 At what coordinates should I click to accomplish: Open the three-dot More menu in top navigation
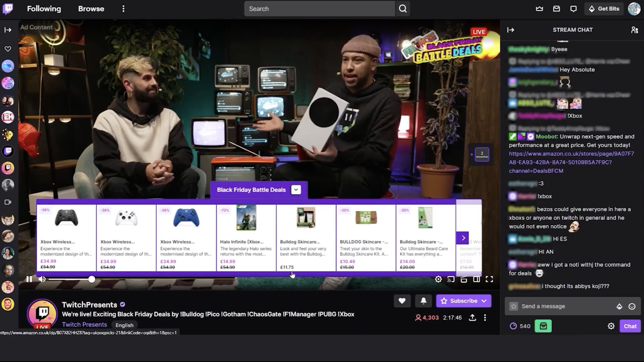point(123,9)
